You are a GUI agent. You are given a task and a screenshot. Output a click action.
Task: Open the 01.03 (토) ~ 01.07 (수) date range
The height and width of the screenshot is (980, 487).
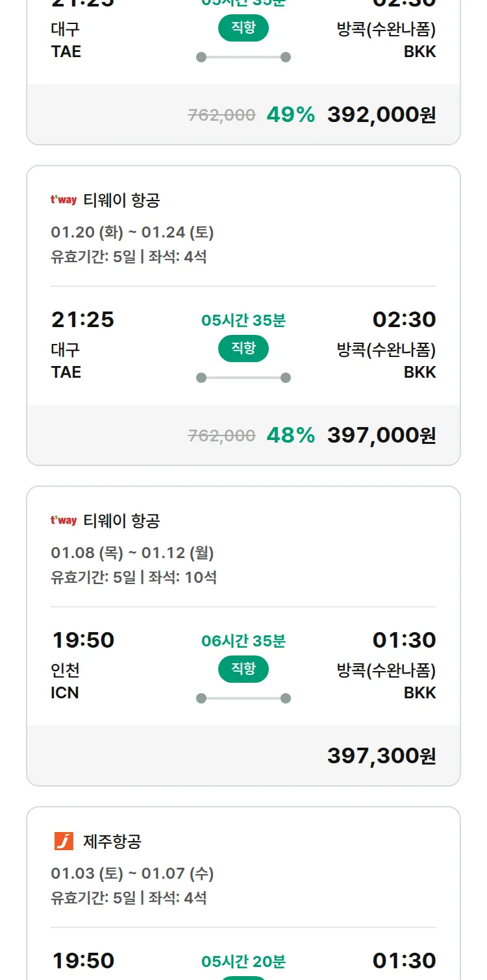132,874
